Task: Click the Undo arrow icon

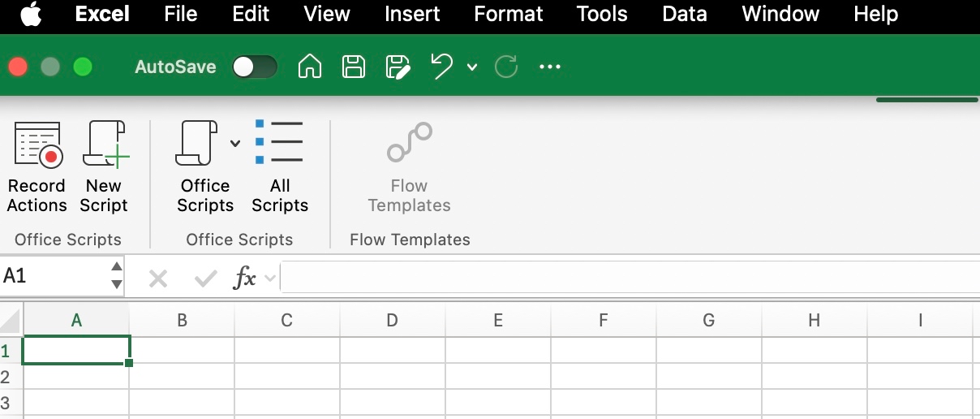Action: tap(442, 67)
